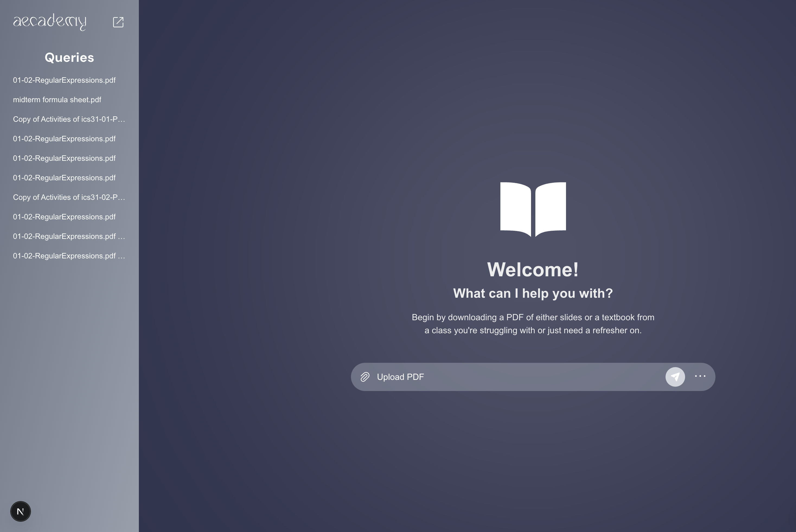Open the three-dots more options menu
The width and height of the screenshot is (796, 532).
coord(700,376)
